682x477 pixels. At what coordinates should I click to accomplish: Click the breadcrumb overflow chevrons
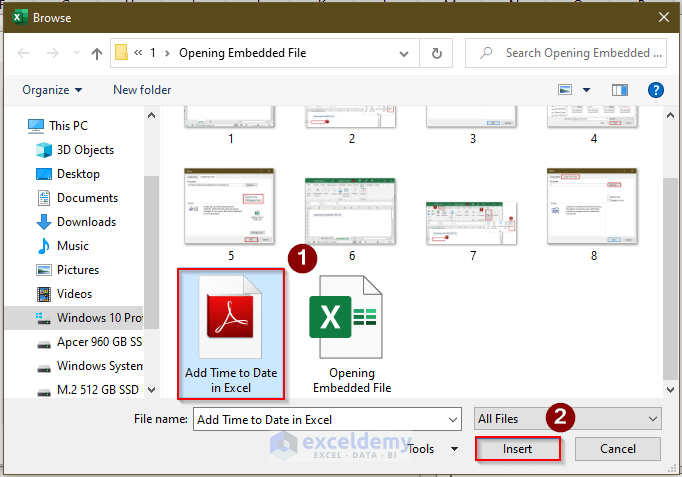click(138, 53)
